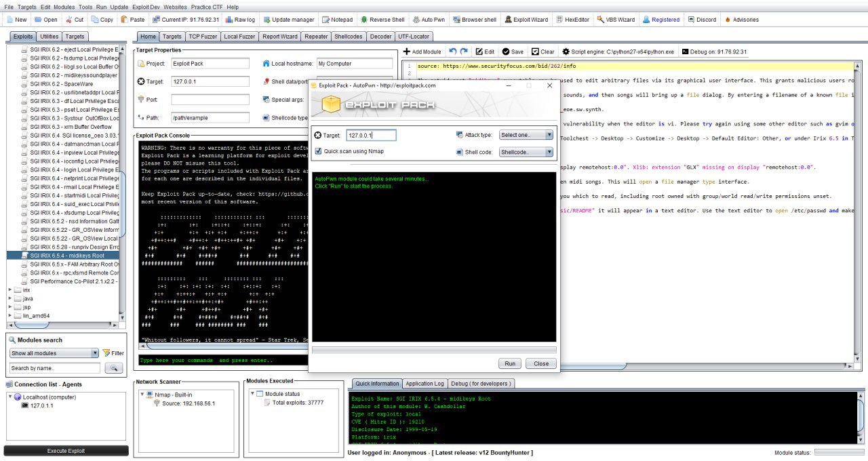The height and width of the screenshot is (461, 868).
Task: Click Add Module in the editor toolbar
Action: tap(422, 52)
